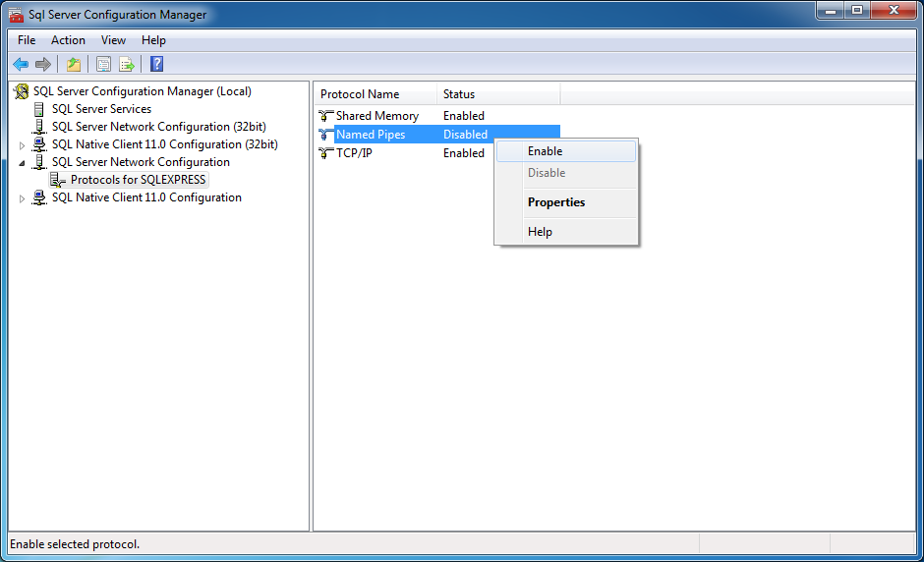Image resolution: width=924 pixels, height=562 pixels.
Task: Choose Enable from the context menu
Action: [x=545, y=151]
